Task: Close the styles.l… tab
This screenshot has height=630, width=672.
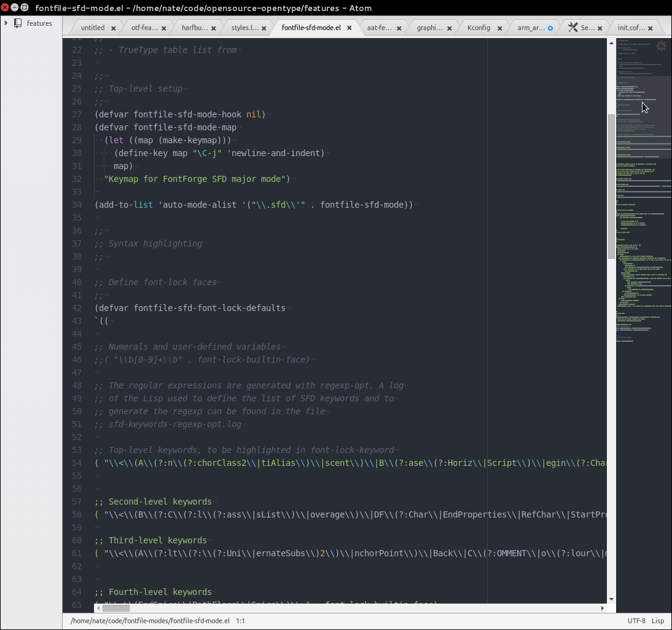Action: 264,28
